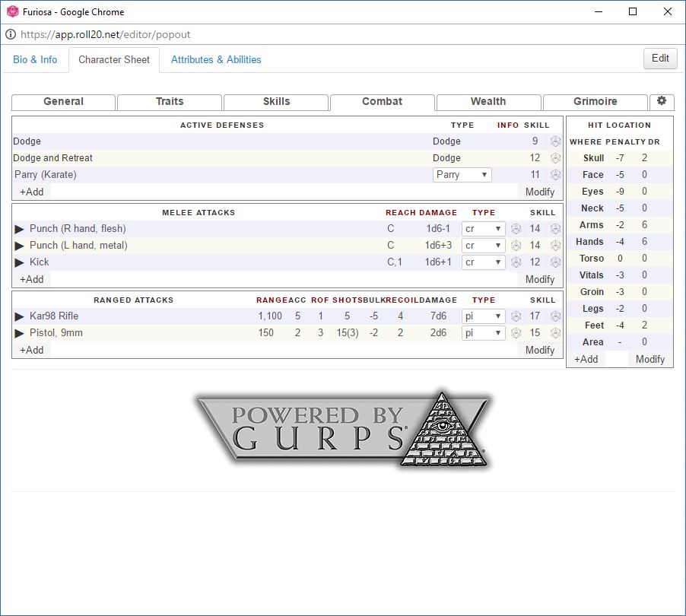Image resolution: width=686 pixels, height=616 pixels.
Task: Open damage type dropdown for Kar98 Rifle
Action: point(484,316)
